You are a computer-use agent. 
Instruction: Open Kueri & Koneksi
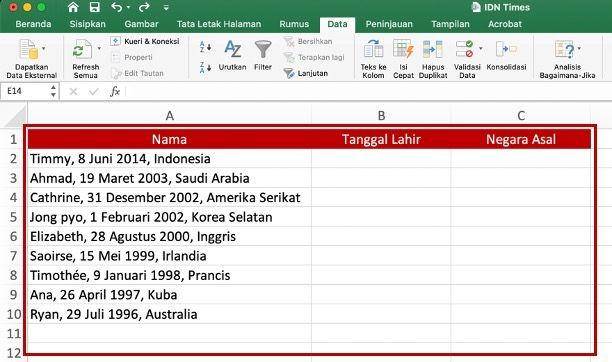pyautogui.click(x=145, y=41)
